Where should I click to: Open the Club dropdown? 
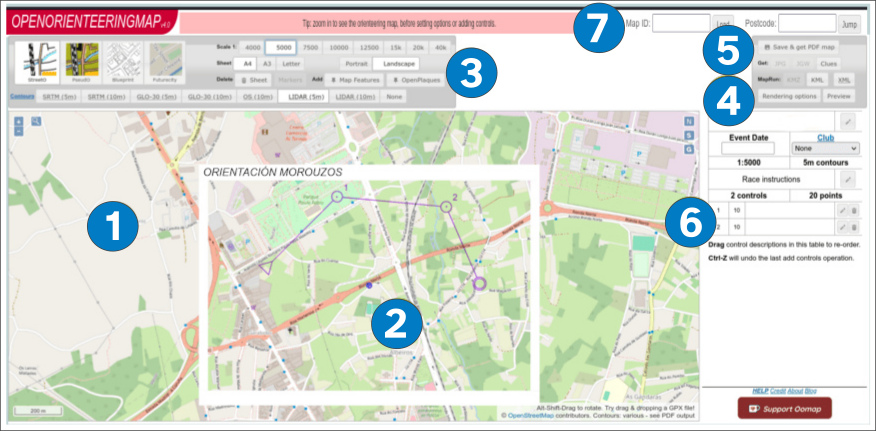pos(824,148)
